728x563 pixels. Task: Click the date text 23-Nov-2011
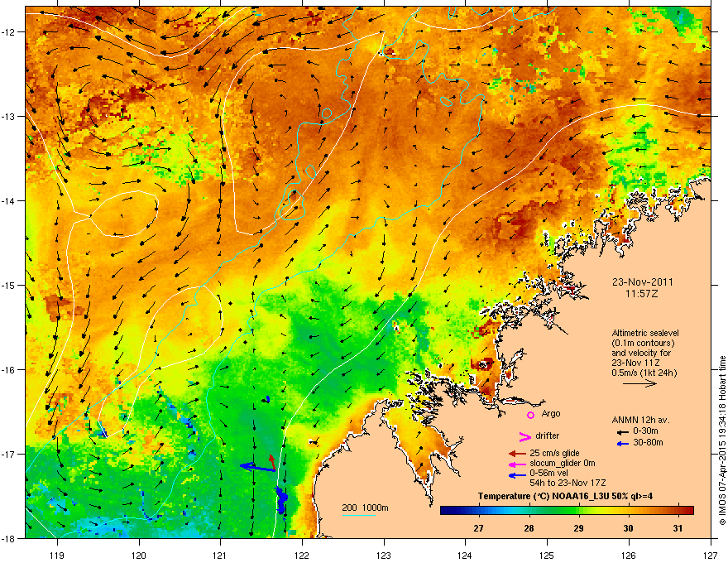(x=643, y=282)
